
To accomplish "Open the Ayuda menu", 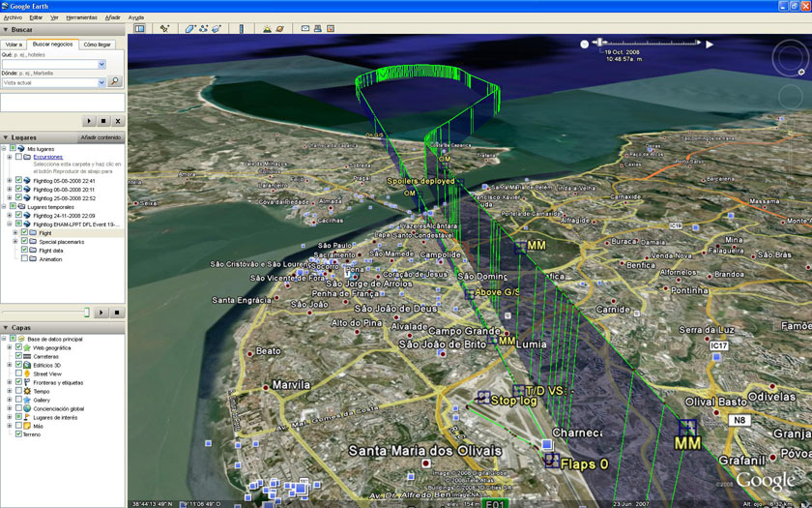I will [135, 17].
